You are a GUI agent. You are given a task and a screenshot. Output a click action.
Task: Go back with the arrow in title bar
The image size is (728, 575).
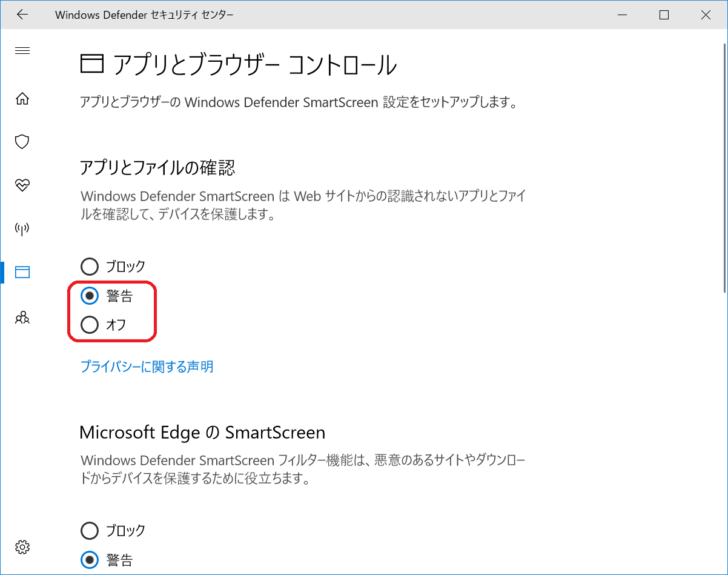tap(22, 15)
